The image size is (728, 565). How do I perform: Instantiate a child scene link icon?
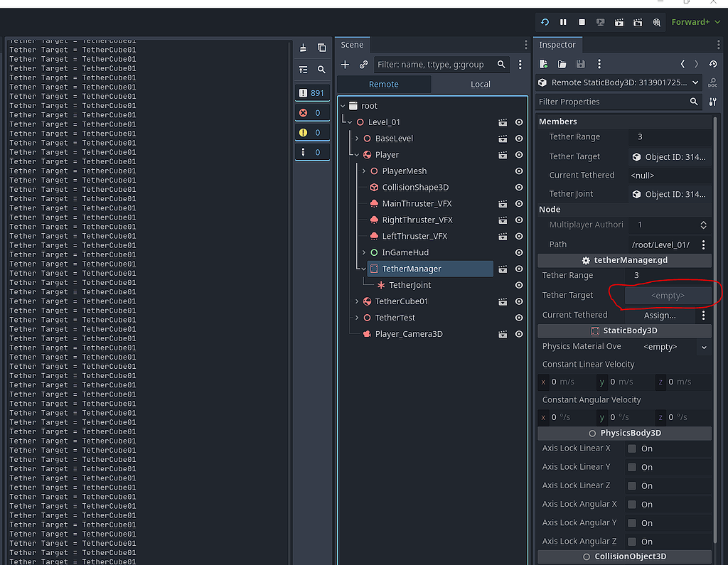363,65
